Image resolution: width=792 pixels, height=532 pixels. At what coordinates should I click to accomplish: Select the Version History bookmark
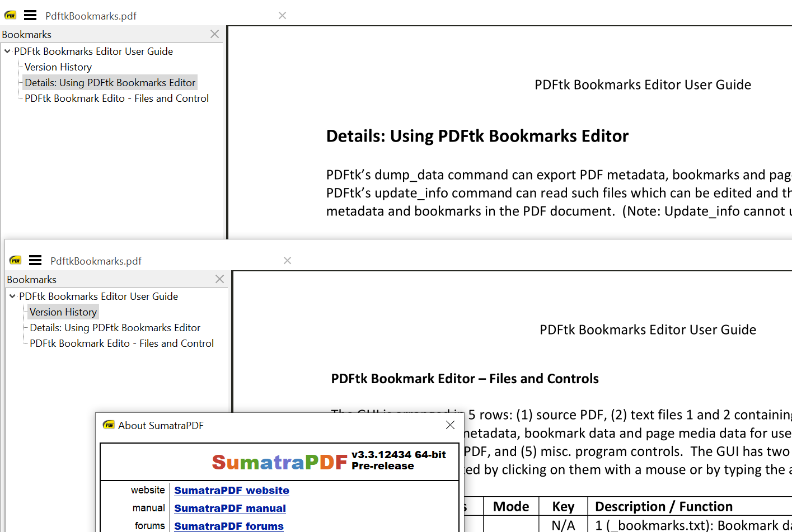click(63, 312)
